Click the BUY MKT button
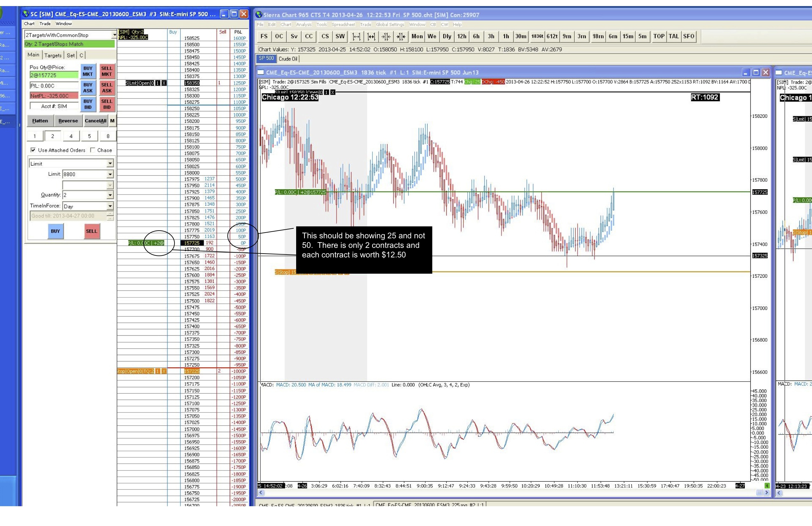The image size is (812, 526). click(88, 71)
